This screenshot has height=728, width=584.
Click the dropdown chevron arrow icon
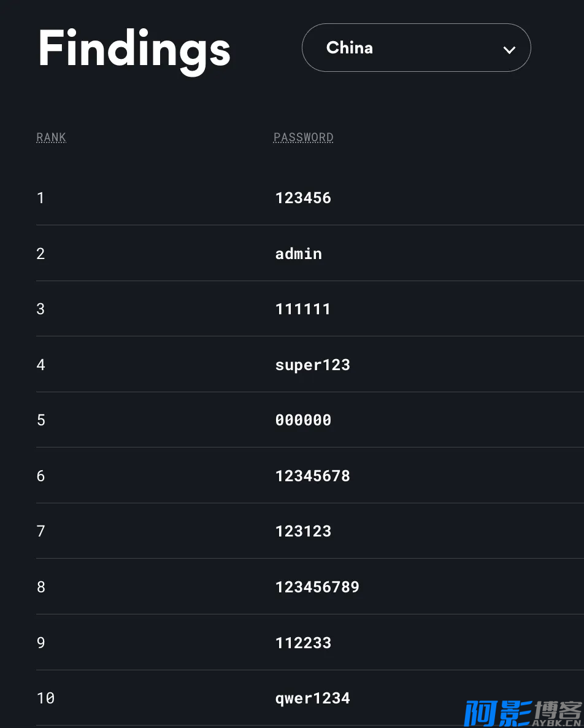509,50
